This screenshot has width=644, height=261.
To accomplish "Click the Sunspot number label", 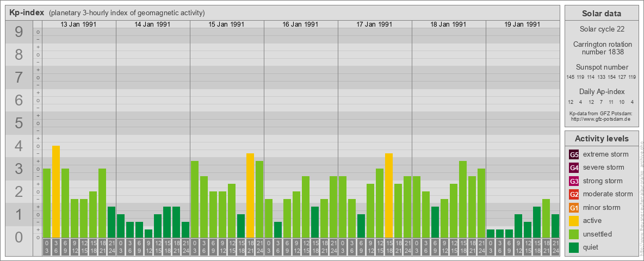I will coord(602,67).
